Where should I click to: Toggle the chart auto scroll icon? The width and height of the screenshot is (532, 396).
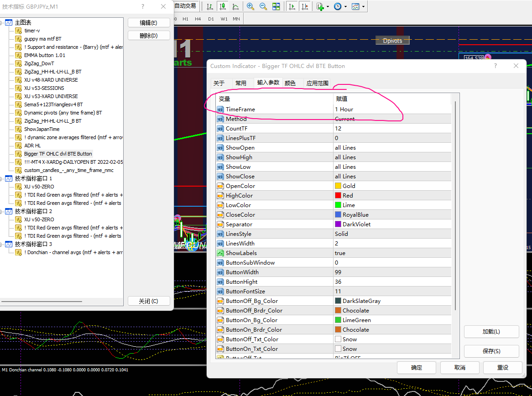292,6
